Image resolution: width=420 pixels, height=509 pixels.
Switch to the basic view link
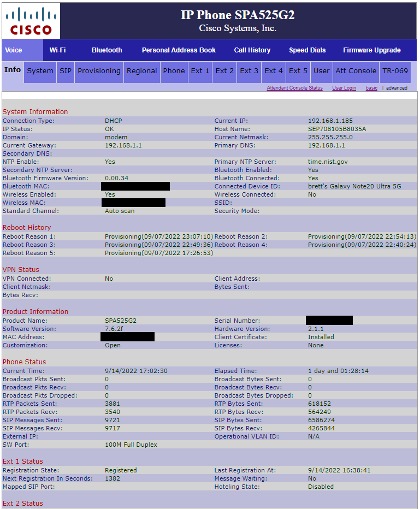pyautogui.click(x=371, y=88)
